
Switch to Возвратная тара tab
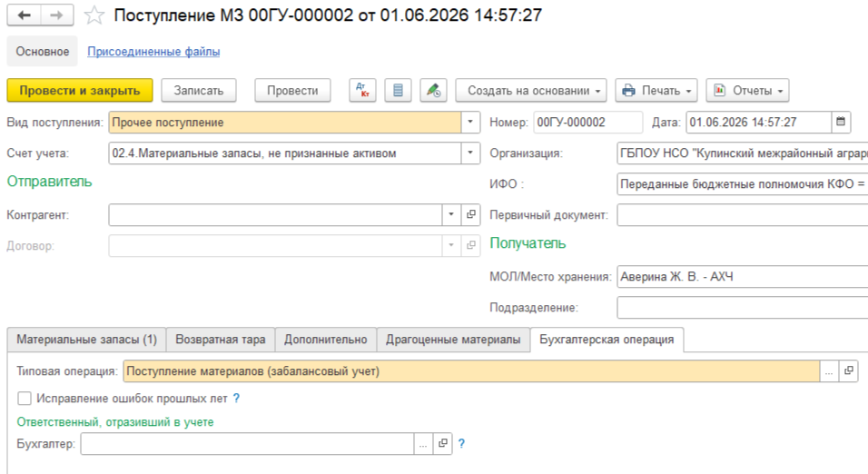pyautogui.click(x=221, y=340)
